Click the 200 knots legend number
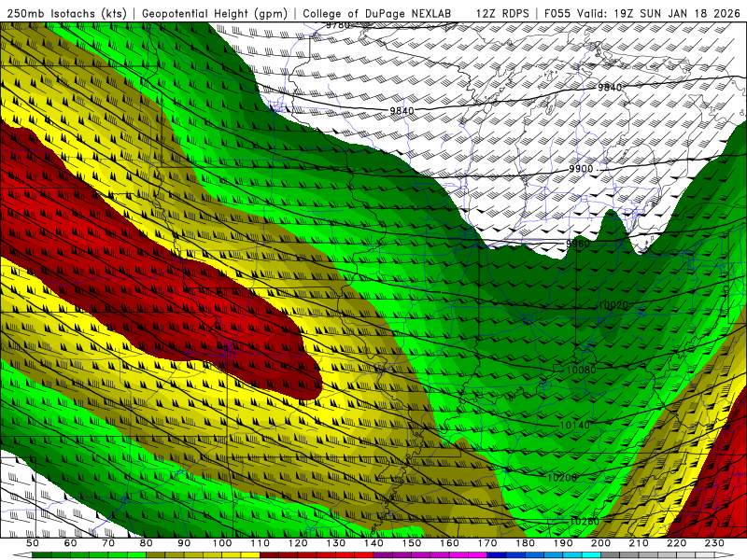This screenshot has height=560, width=747. 600,543
